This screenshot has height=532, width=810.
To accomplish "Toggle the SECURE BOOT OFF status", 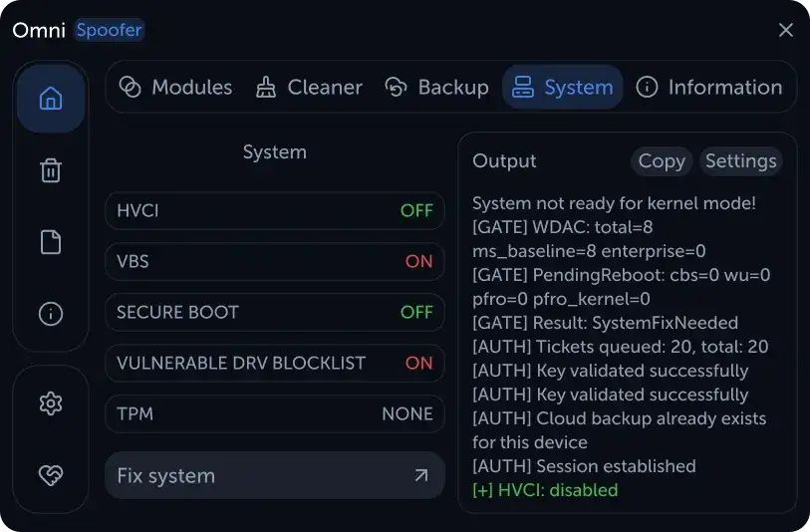I will coord(416,312).
